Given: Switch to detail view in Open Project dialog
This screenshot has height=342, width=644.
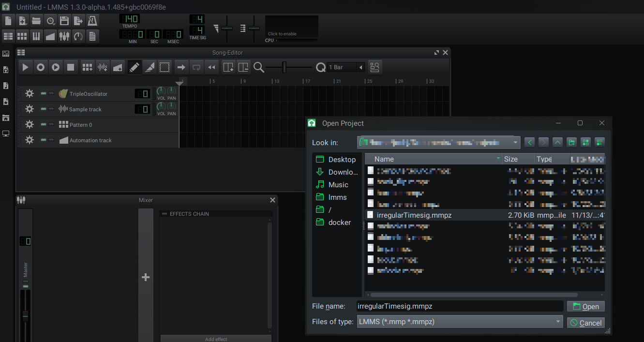Looking at the screenshot, I should point(600,142).
